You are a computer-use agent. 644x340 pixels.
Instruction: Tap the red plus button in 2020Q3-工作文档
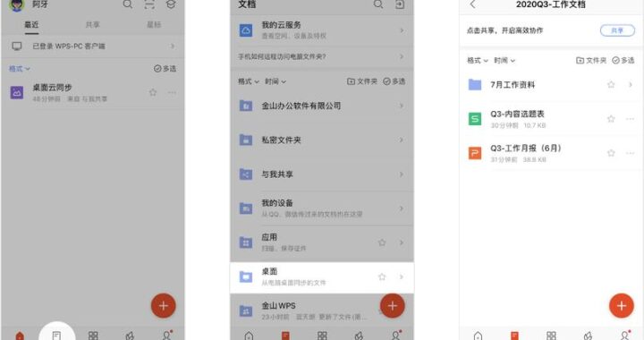[x=622, y=305]
